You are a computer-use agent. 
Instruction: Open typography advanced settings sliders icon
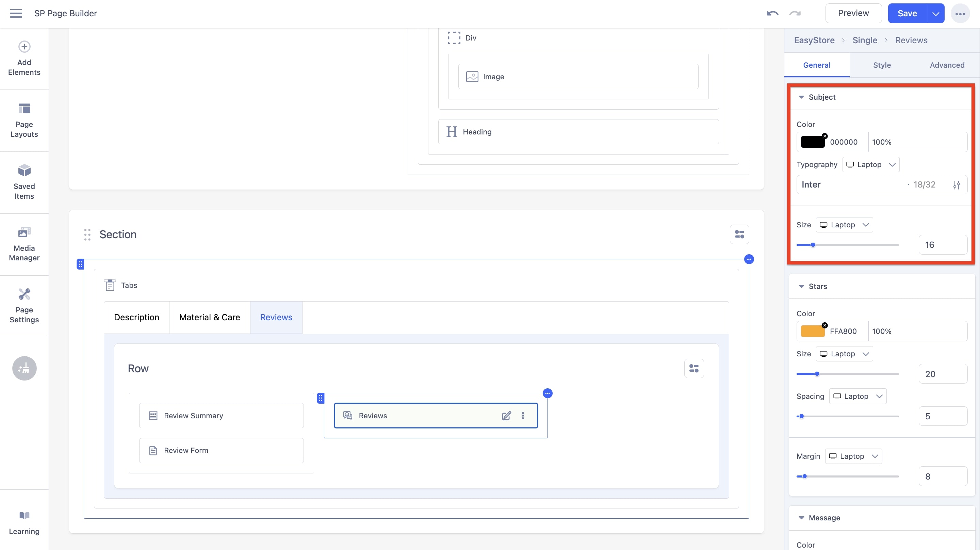[957, 184]
